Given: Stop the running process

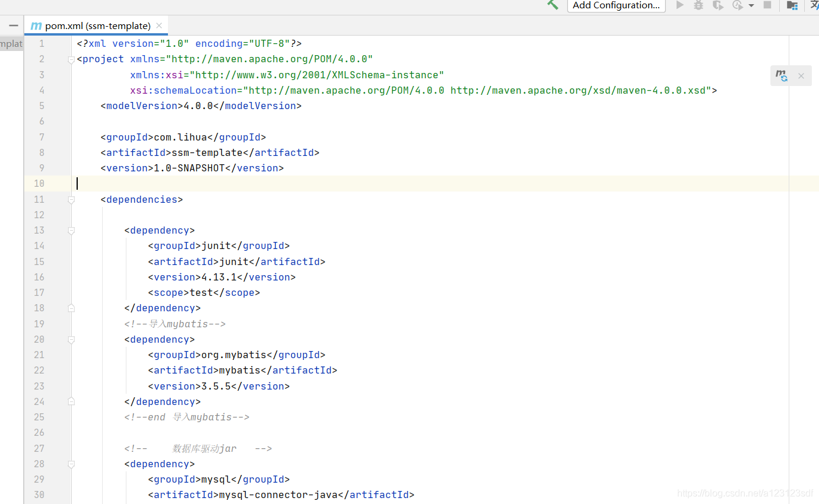Looking at the screenshot, I should (767, 5).
